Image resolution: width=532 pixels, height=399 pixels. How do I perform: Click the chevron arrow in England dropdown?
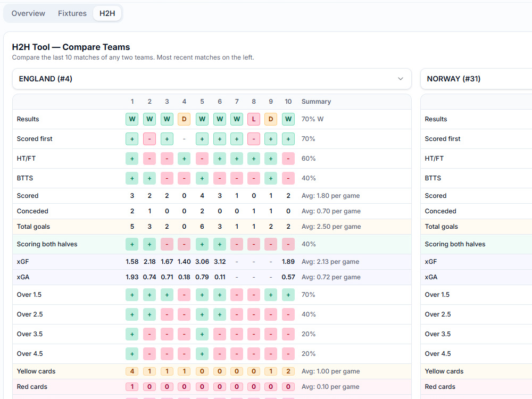pyautogui.click(x=401, y=79)
